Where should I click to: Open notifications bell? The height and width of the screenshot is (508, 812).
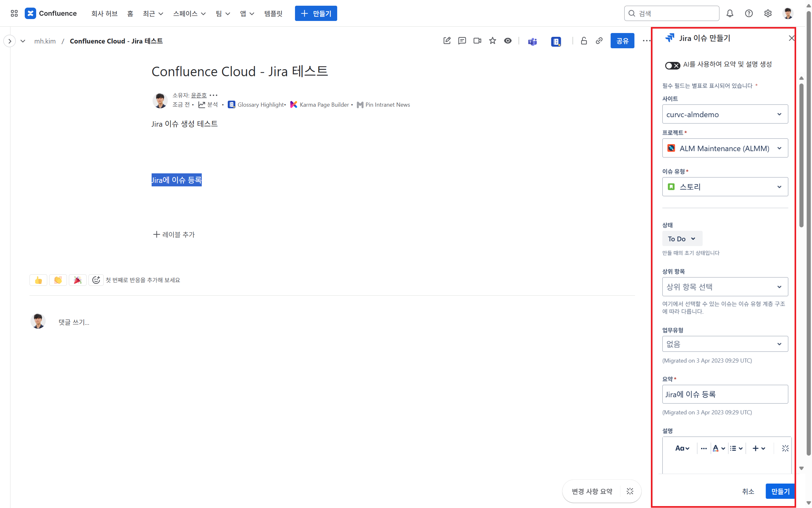click(x=730, y=13)
